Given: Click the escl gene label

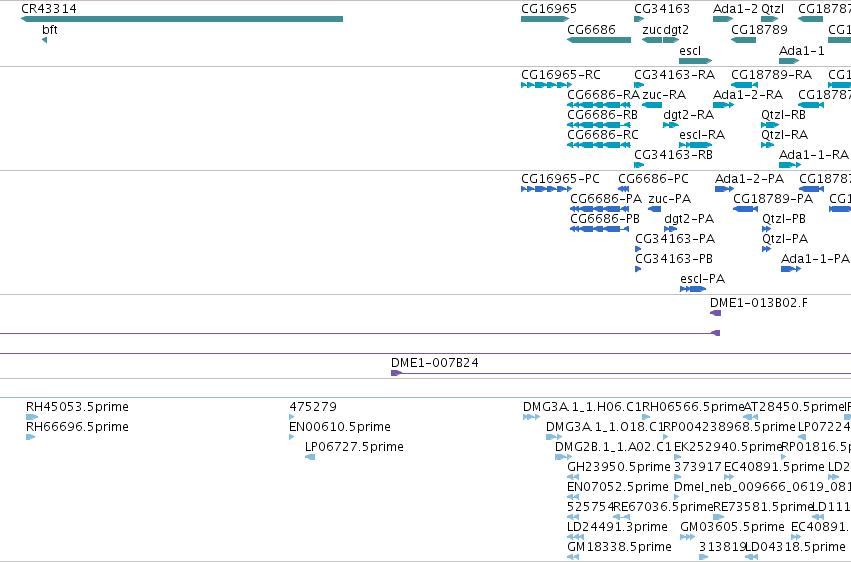Looking at the screenshot, I should 690,50.
